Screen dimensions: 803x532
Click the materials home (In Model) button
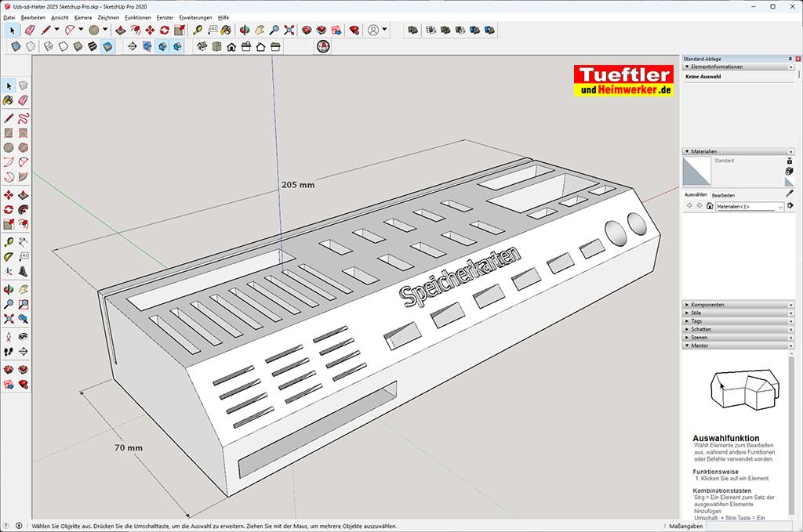pos(710,206)
